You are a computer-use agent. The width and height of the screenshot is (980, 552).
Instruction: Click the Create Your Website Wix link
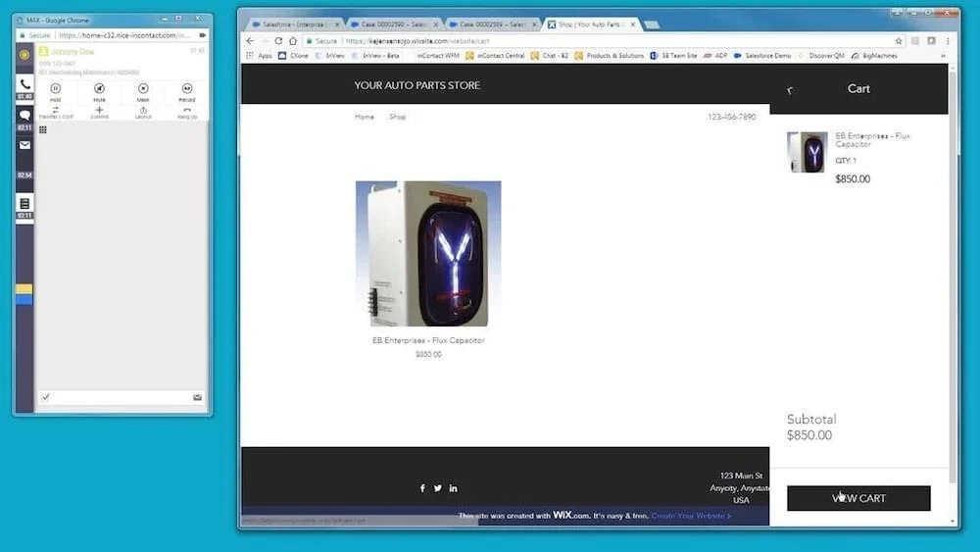691,516
